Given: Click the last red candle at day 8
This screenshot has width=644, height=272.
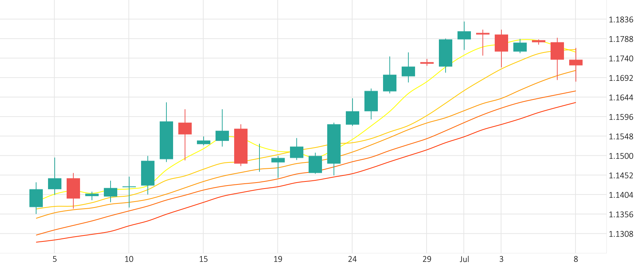Looking at the screenshot, I should tap(576, 63).
